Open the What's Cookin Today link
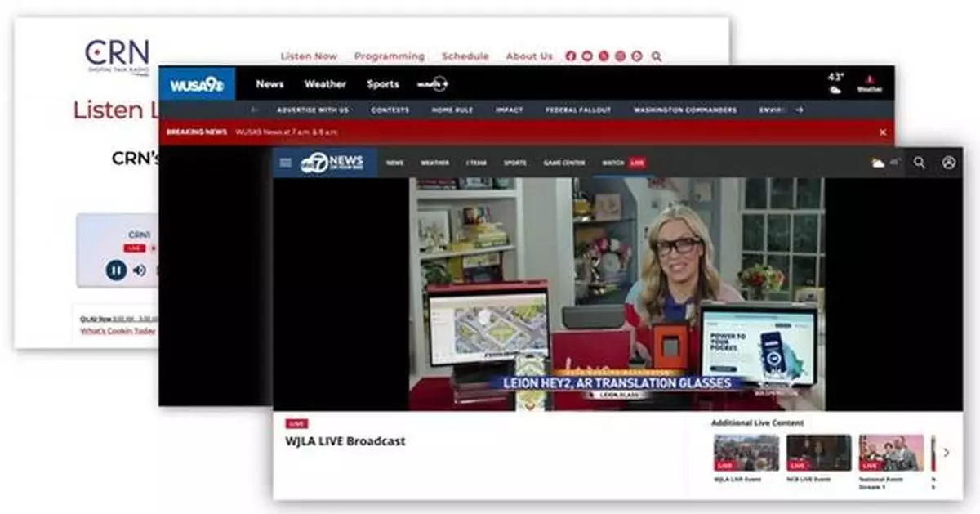The image size is (980, 514). point(118,331)
